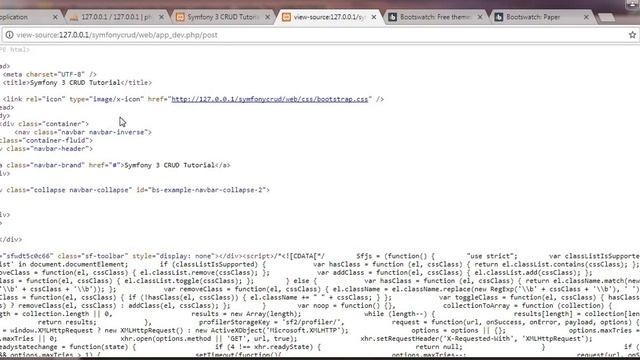Click the class="navbar-header" line
This screenshot has height=360, width=640.
pyautogui.click(x=46, y=149)
